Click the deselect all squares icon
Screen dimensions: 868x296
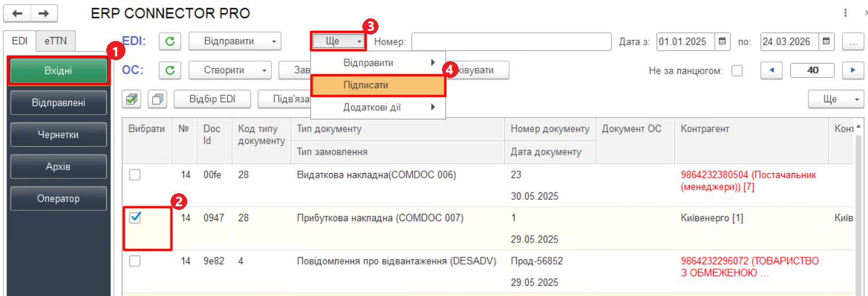[157, 99]
